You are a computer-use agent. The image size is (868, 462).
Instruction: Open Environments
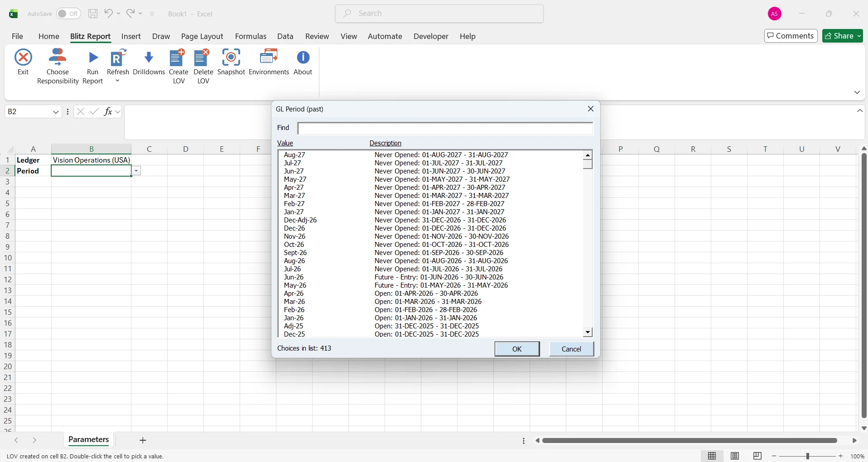pyautogui.click(x=269, y=63)
